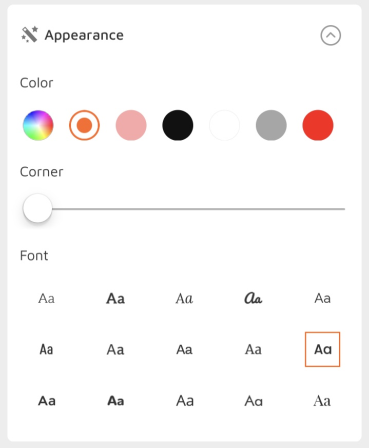The image size is (369, 448).
Task: Click the Appearance section title
Action: tap(84, 35)
